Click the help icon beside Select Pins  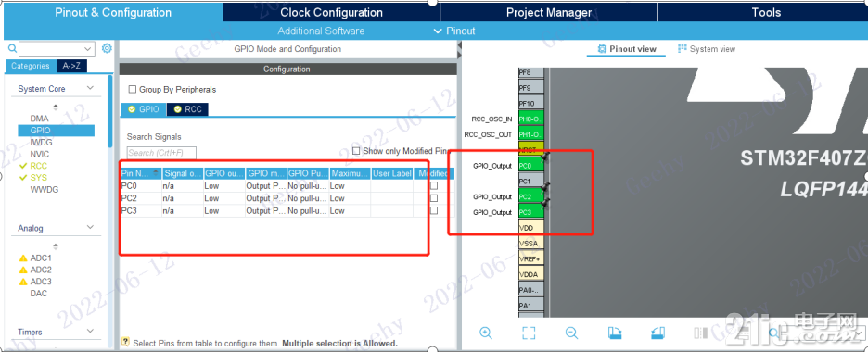[125, 343]
